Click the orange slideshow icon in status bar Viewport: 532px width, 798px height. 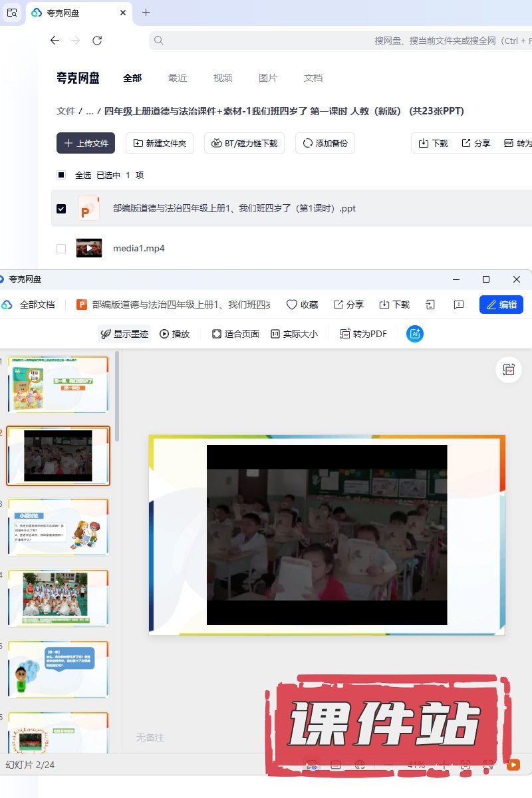[513, 765]
